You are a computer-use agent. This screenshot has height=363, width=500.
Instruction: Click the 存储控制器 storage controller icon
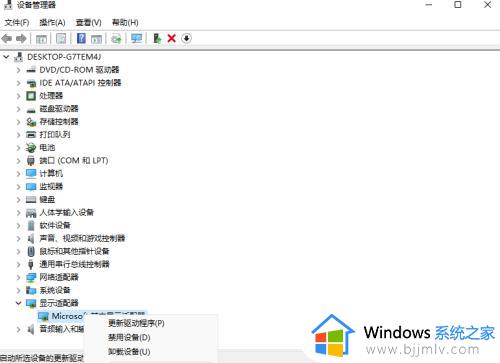(31, 122)
